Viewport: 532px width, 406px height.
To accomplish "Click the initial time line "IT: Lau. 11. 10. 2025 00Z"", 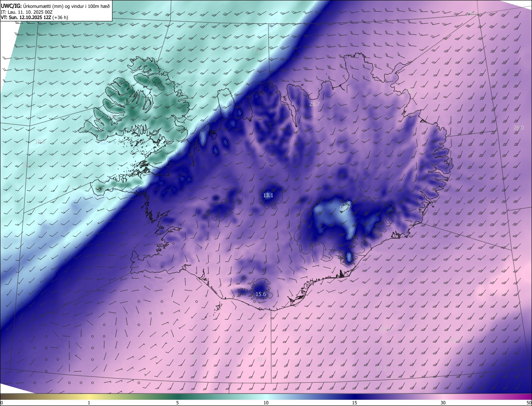I will tap(27, 12).
